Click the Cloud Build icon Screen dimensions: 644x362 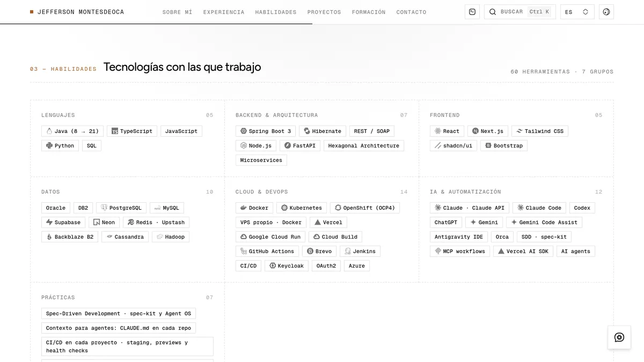pos(317,237)
